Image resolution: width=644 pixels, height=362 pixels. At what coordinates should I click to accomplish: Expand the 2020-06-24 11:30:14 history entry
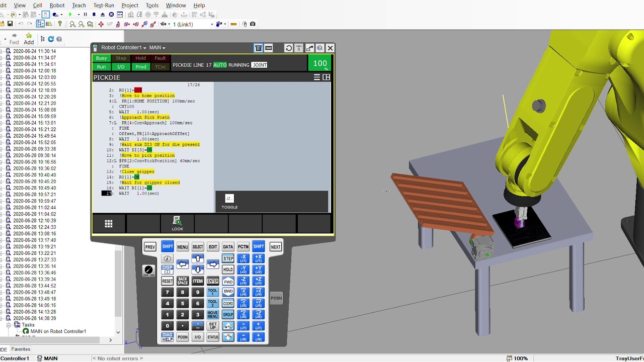pyautogui.click(x=2, y=51)
